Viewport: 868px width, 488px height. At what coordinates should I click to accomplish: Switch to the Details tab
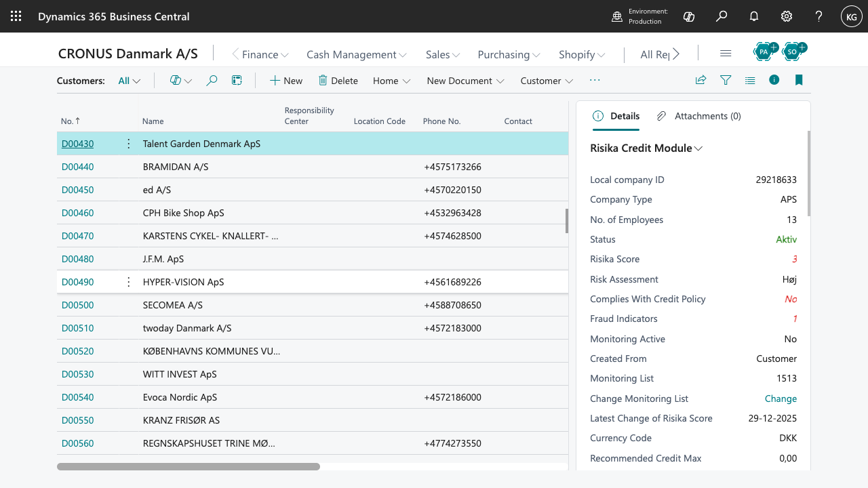[x=616, y=116]
